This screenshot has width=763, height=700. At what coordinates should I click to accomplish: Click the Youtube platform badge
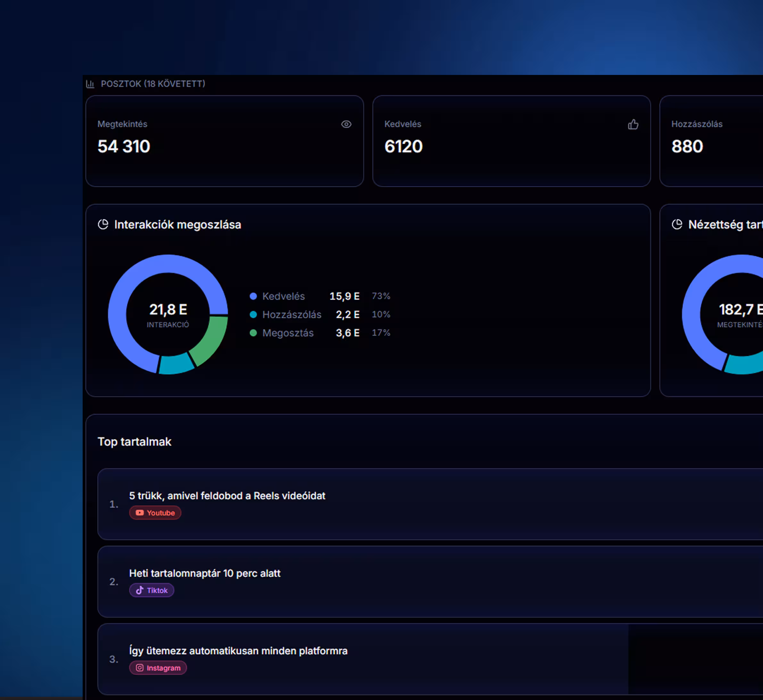click(155, 512)
